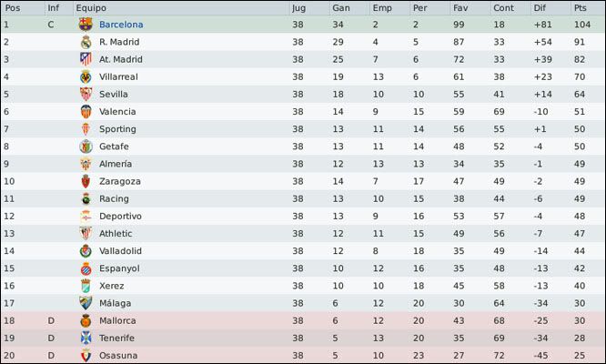The image size is (606, 364).
Task: Click the Tenerife club crest
Action: tap(86, 338)
